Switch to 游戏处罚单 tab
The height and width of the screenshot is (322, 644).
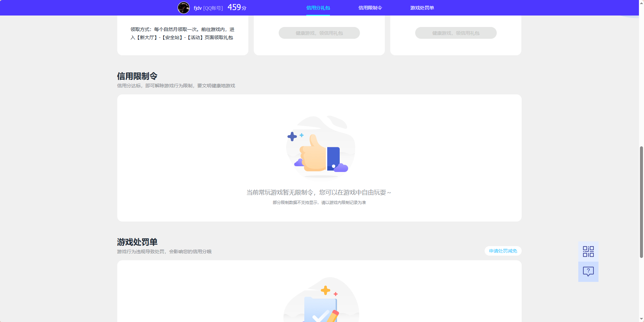tap(422, 8)
